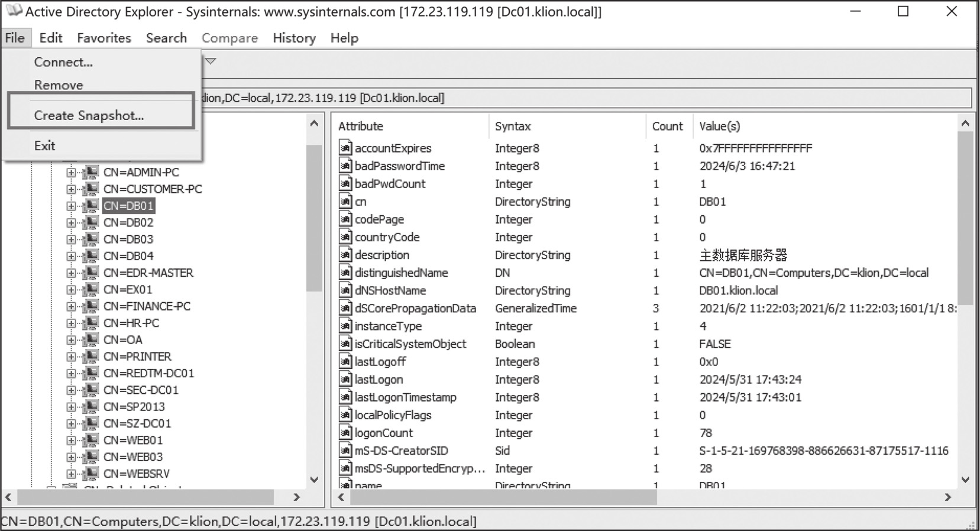Click the tree pane left scroll arrow
This screenshot has height=531, width=980.
(8, 497)
